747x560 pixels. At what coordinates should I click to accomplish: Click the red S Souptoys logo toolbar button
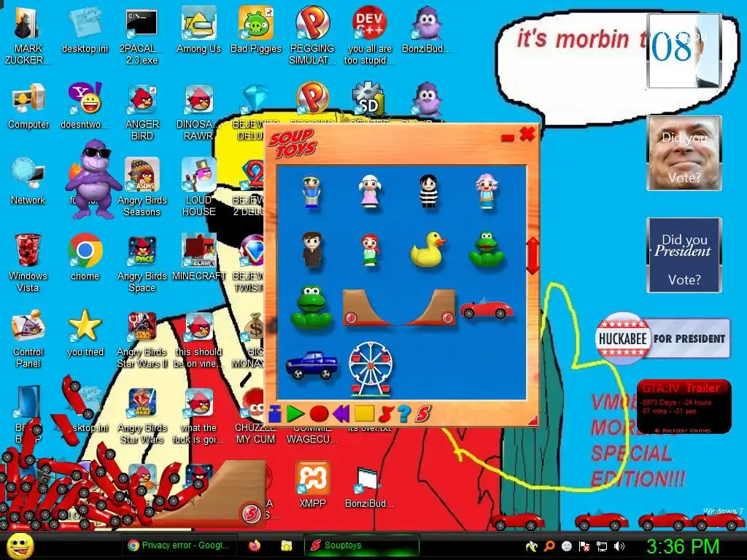(422, 414)
